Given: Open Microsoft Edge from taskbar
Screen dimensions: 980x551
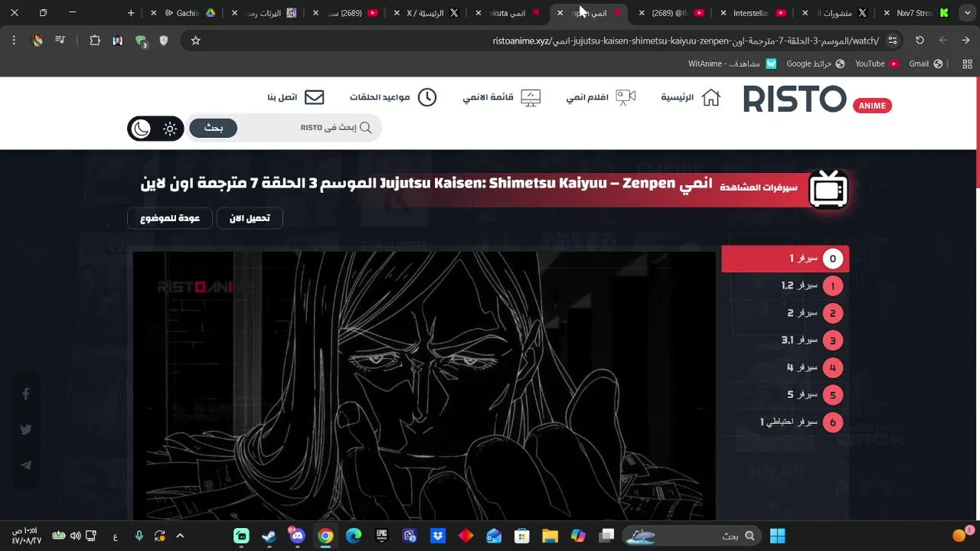Looking at the screenshot, I should 353,536.
